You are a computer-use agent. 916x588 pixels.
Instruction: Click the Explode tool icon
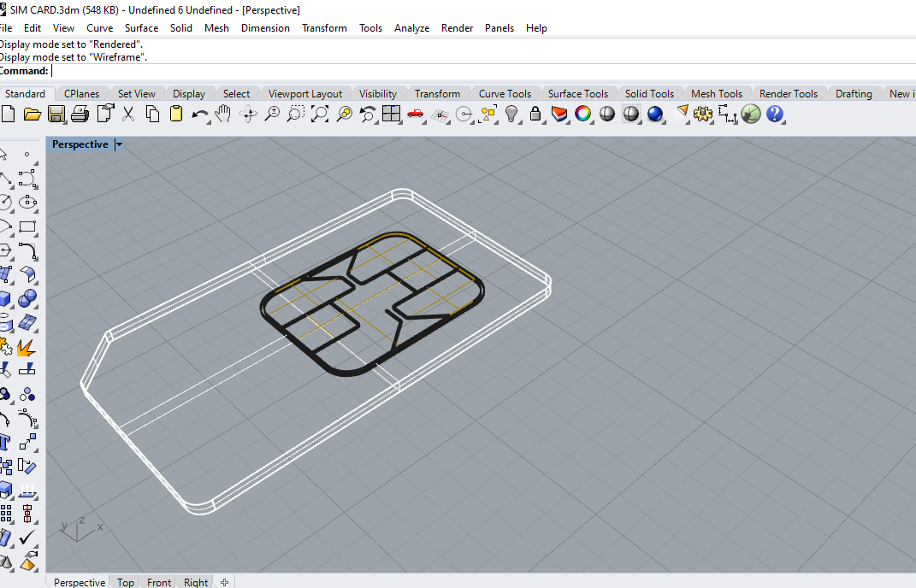[27, 347]
